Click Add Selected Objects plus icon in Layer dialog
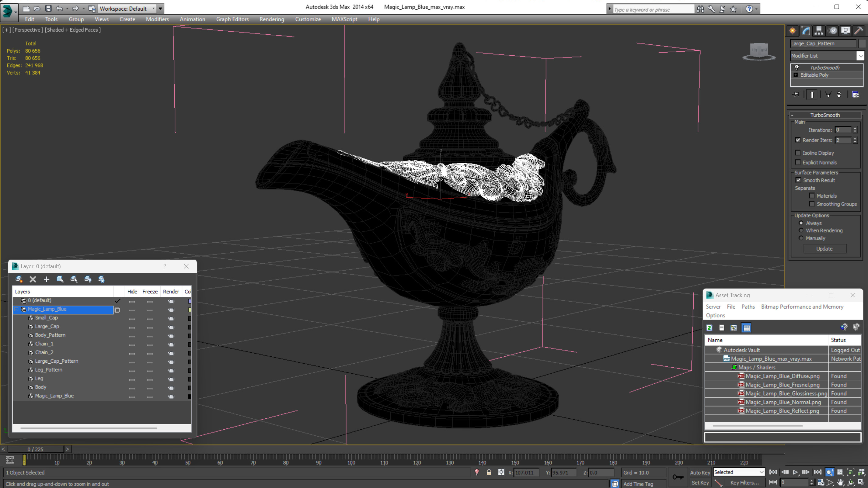Image resolution: width=868 pixels, height=488 pixels. tap(47, 279)
